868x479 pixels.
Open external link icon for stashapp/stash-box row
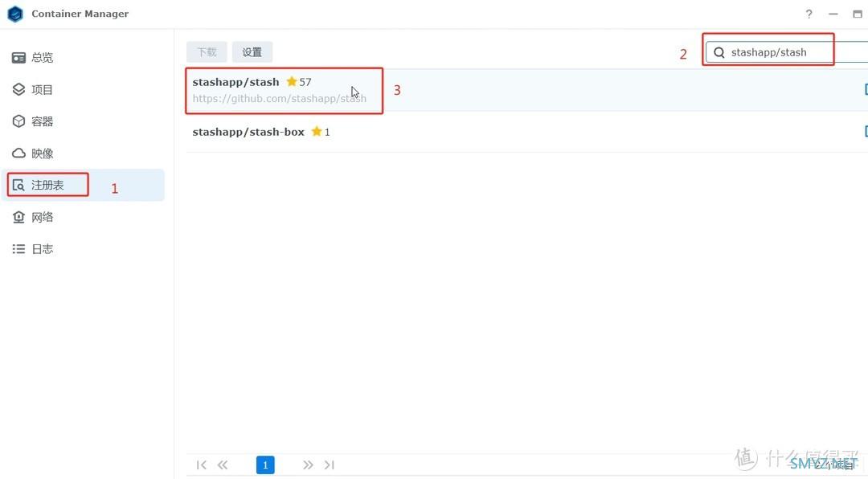tap(866, 131)
